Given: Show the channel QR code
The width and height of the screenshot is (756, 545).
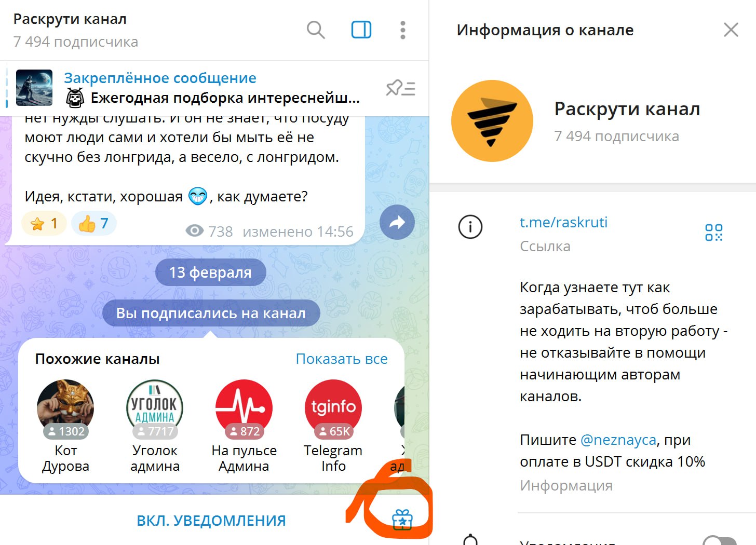Looking at the screenshot, I should click(x=714, y=233).
